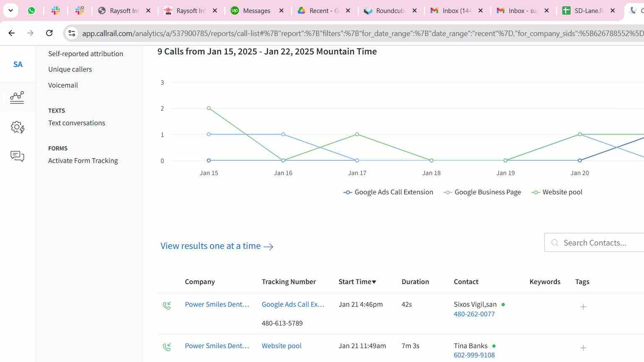This screenshot has height=362, width=644.
Task: Click inbound call icon for Tina Banks row
Action: tap(167, 347)
